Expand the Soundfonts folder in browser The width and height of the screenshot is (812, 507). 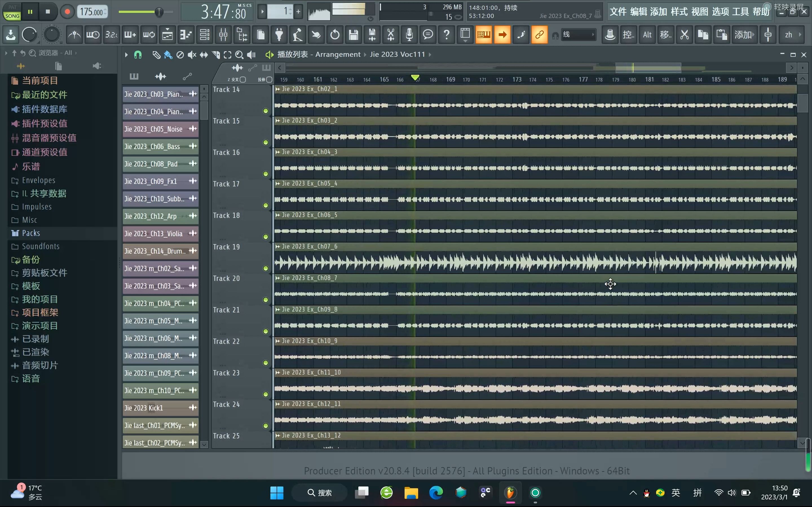[x=40, y=246]
